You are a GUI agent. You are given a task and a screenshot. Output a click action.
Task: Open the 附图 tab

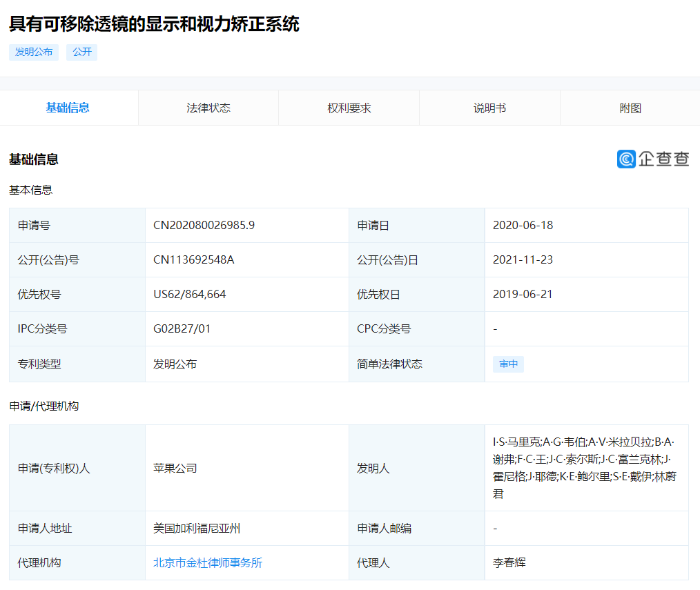click(630, 108)
